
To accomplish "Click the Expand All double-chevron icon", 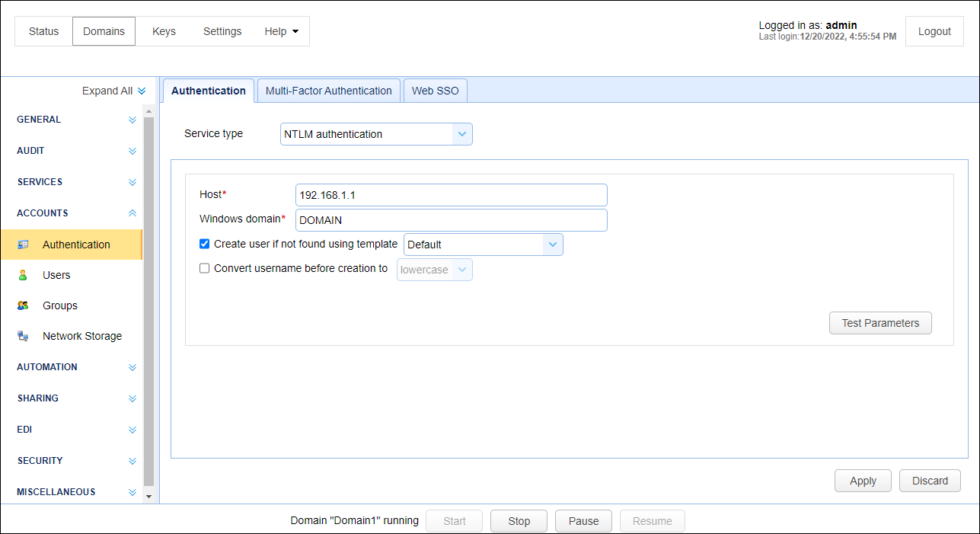I will (142, 91).
